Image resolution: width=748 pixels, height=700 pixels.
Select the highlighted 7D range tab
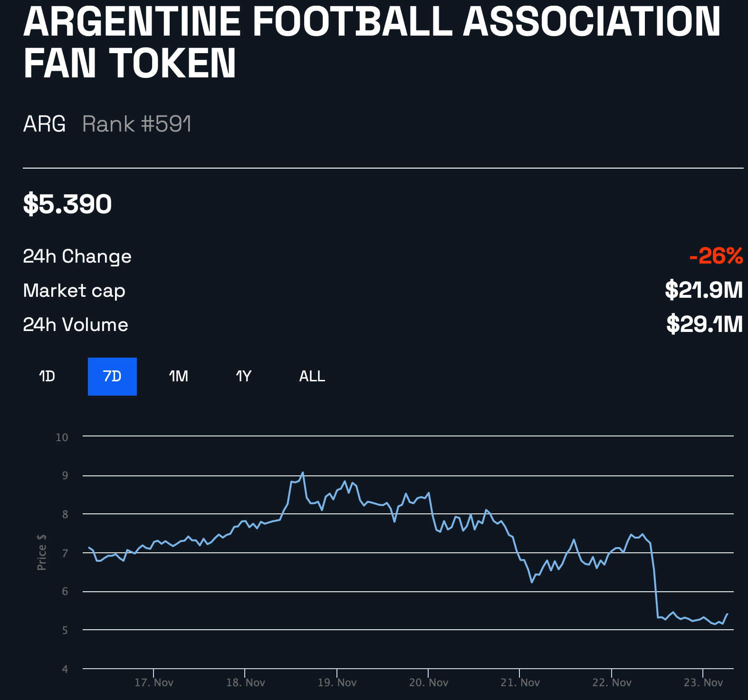(x=112, y=377)
